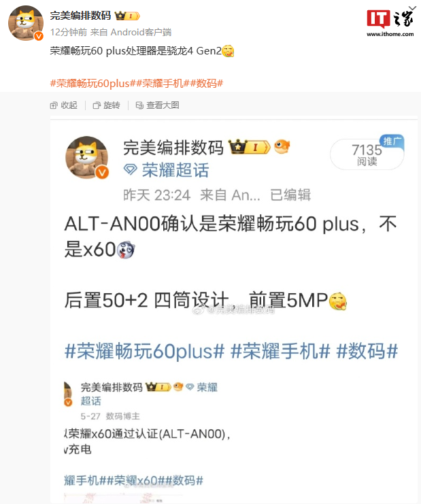This screenshot has height=504, width=421.
Task: Open 完美编排数码 profile avatar at top
Action: pyautogui.click(x=26, y=23)
